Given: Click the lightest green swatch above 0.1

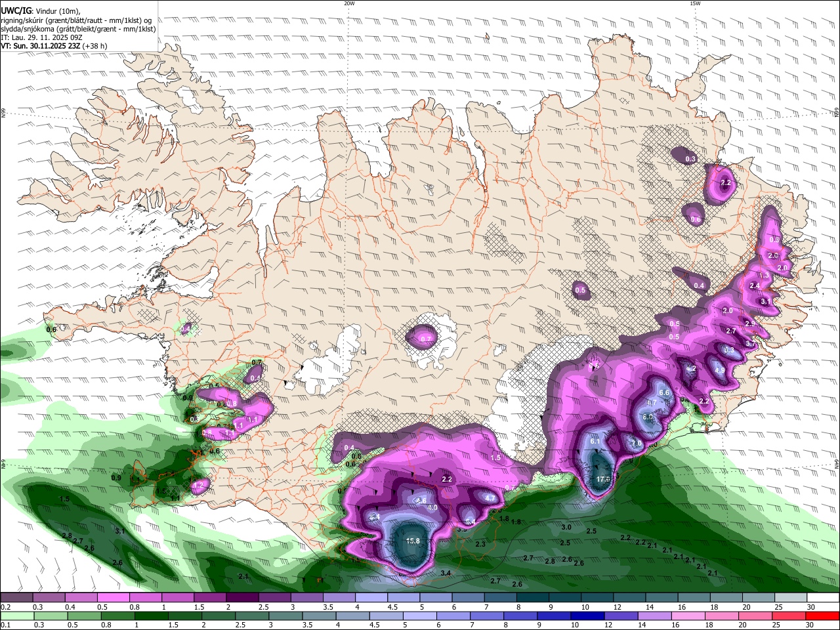Looking at the screenshot, I should click(x=17, y=616).
